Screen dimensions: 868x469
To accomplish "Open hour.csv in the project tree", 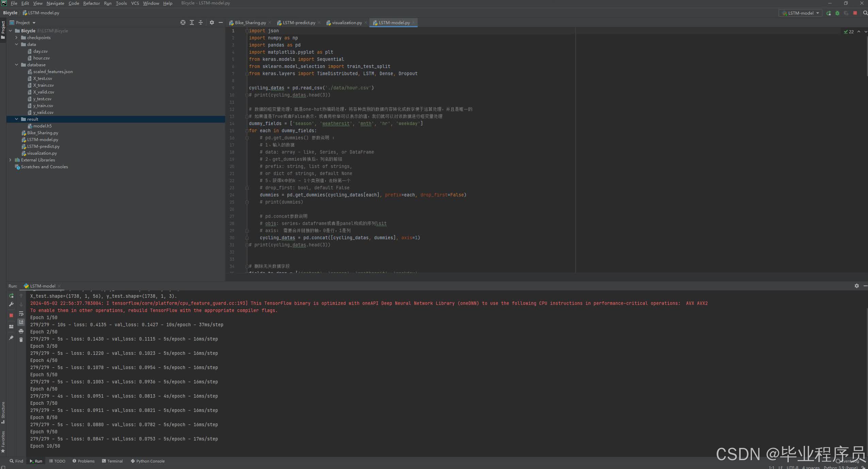I will coord(41,58).
